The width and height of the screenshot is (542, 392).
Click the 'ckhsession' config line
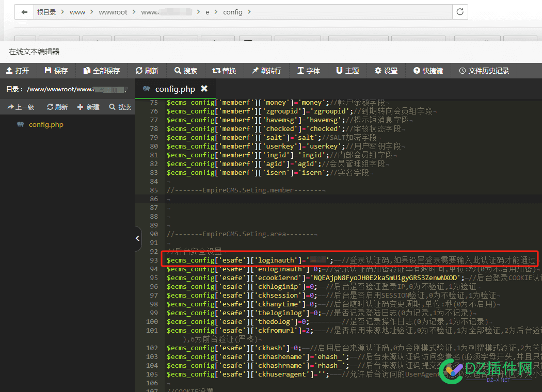333,296
